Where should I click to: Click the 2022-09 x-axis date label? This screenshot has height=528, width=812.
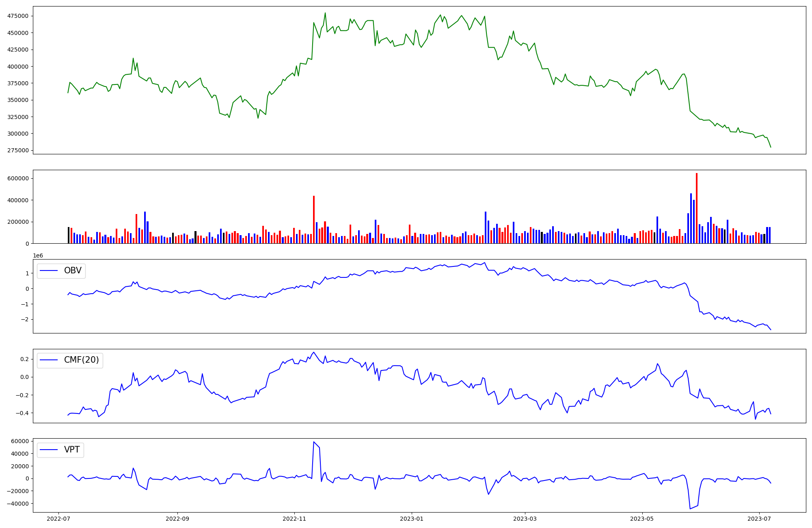[x=177, y=519]
